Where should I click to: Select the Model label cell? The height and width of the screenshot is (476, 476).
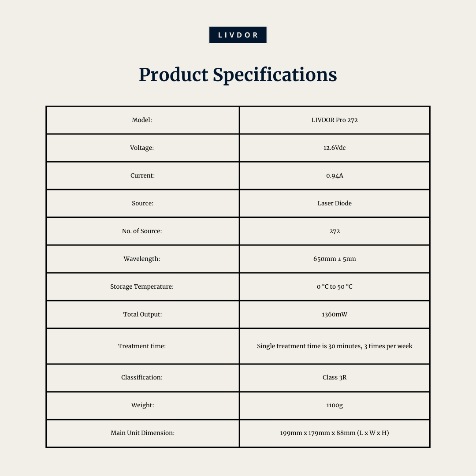point(142,120)
